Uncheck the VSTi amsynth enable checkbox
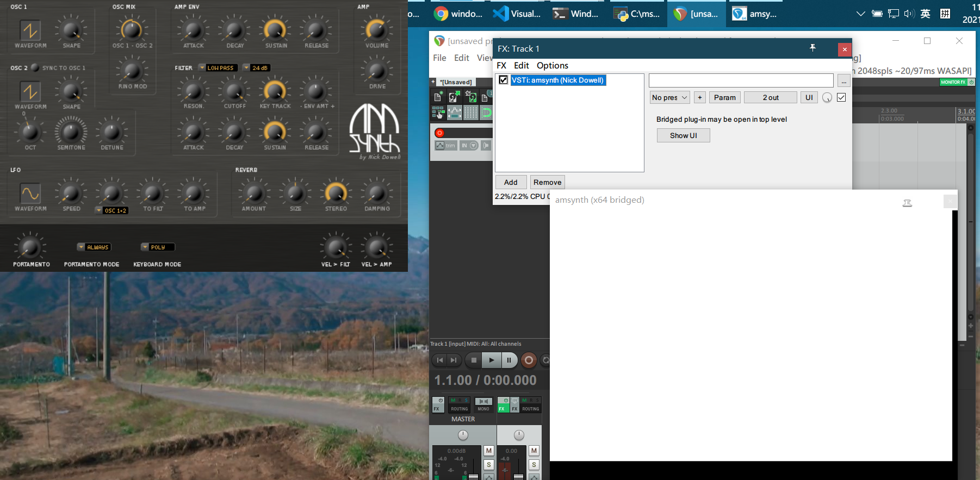The image size is (980, 480). pyautogui.click(x=504, y=80)
